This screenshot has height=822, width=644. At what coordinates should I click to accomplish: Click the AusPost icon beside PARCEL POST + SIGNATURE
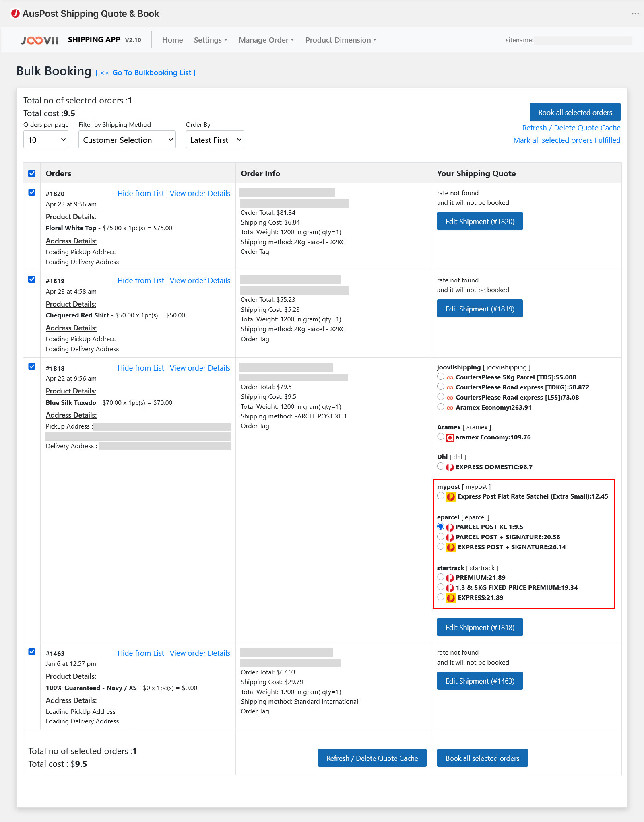(x=450, y=537)
